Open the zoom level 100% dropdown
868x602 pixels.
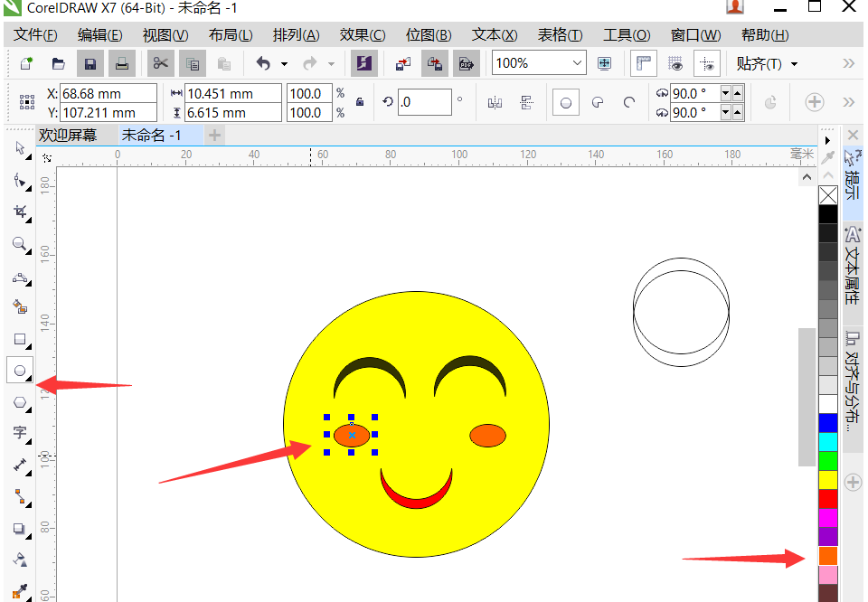578,63
